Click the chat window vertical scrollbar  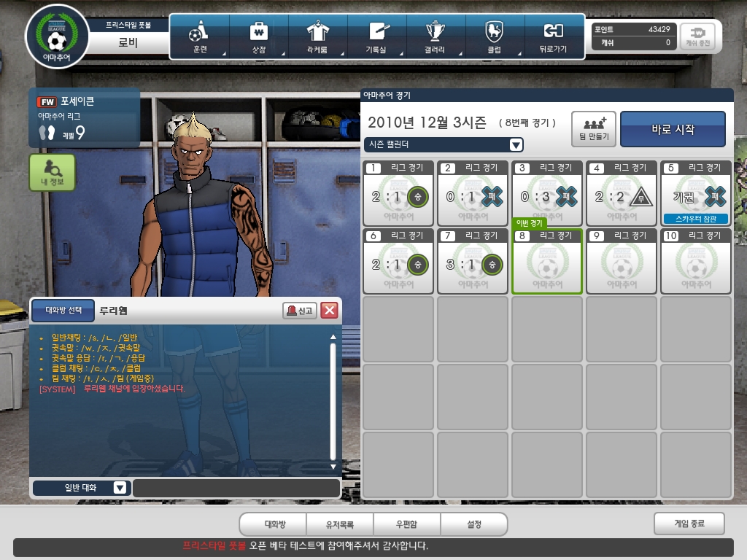(x=333, y=401)
